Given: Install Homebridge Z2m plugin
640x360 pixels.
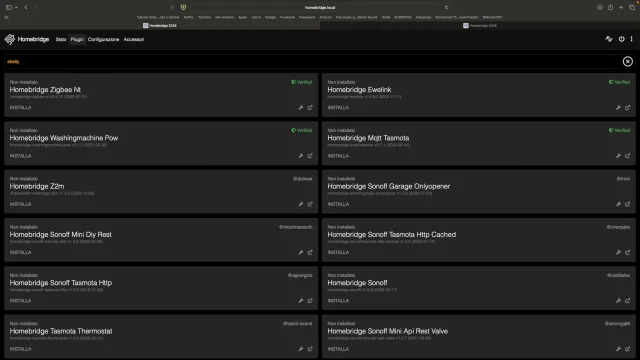Looking at the screenshot, I should coord(20,204).
